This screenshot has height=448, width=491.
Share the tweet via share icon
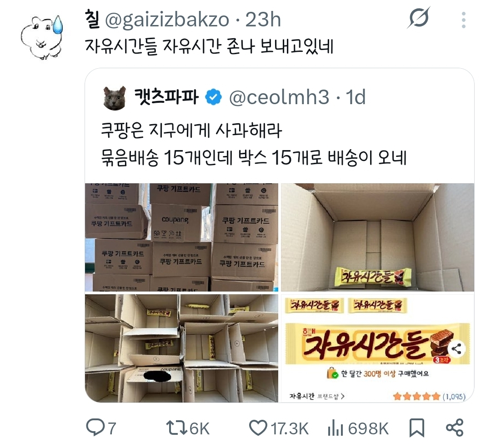(454, 428)
